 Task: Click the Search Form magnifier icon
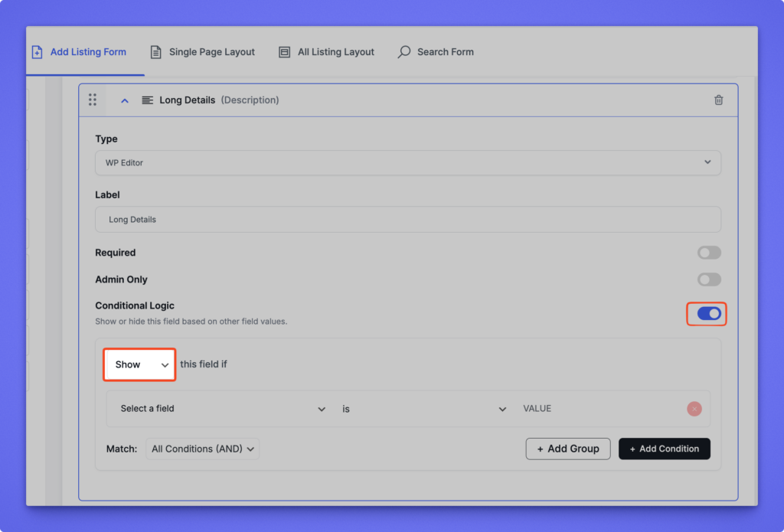[404, 52]
